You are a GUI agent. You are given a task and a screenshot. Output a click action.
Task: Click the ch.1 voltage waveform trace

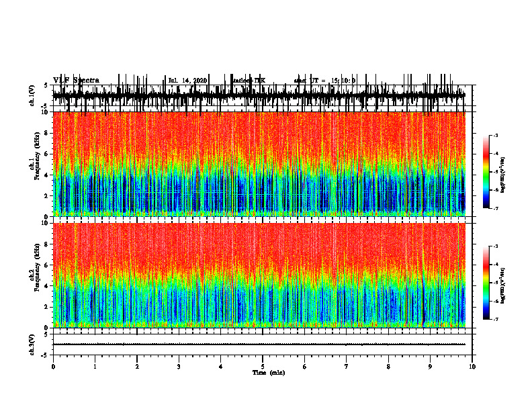(259, 95)
